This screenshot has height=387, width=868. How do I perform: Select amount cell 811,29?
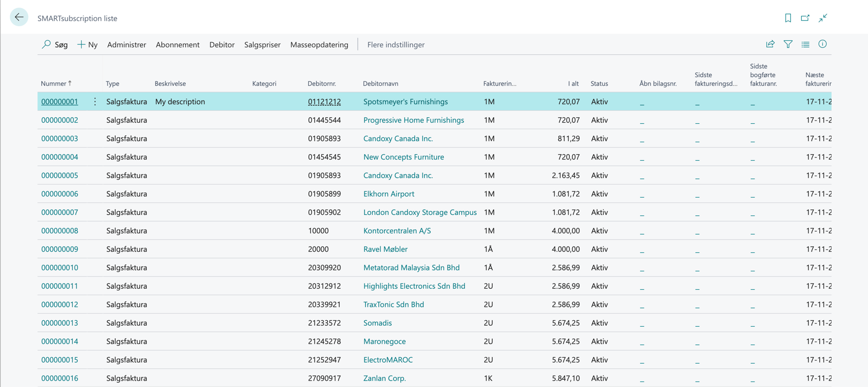569,138
